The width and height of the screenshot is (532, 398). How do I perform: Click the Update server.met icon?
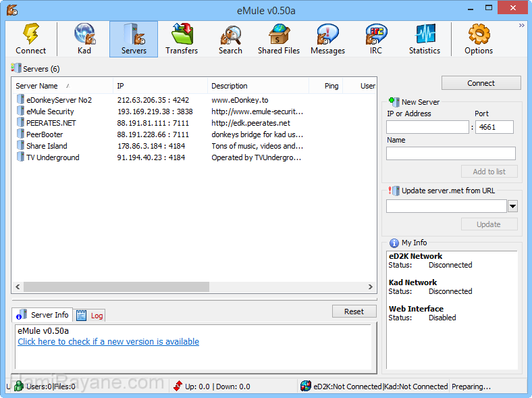coord(394,191)
